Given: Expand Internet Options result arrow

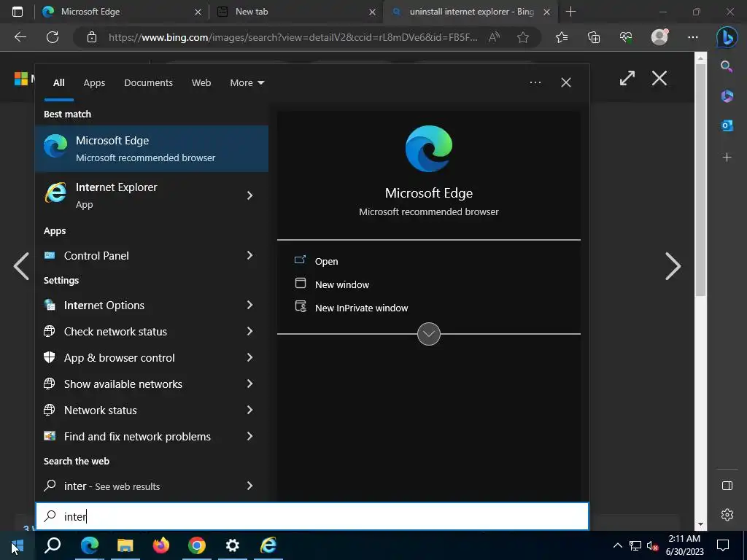Looking at the screenshot, I should point(249,305).
